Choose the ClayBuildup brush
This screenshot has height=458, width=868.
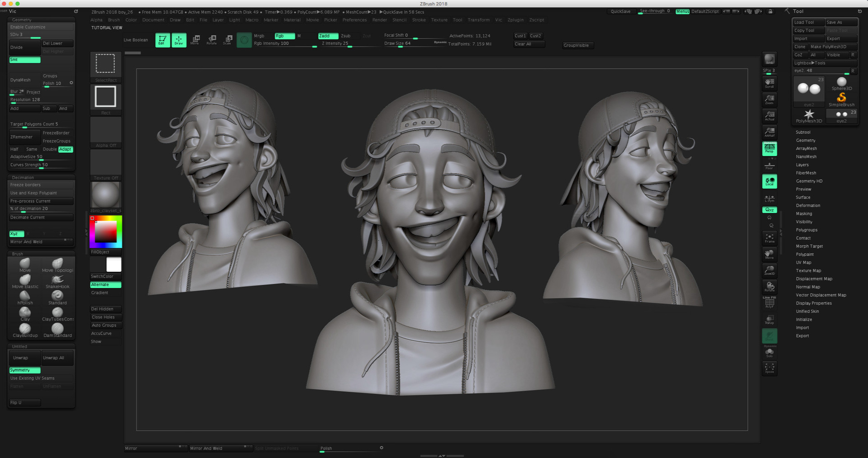[25, 329]
